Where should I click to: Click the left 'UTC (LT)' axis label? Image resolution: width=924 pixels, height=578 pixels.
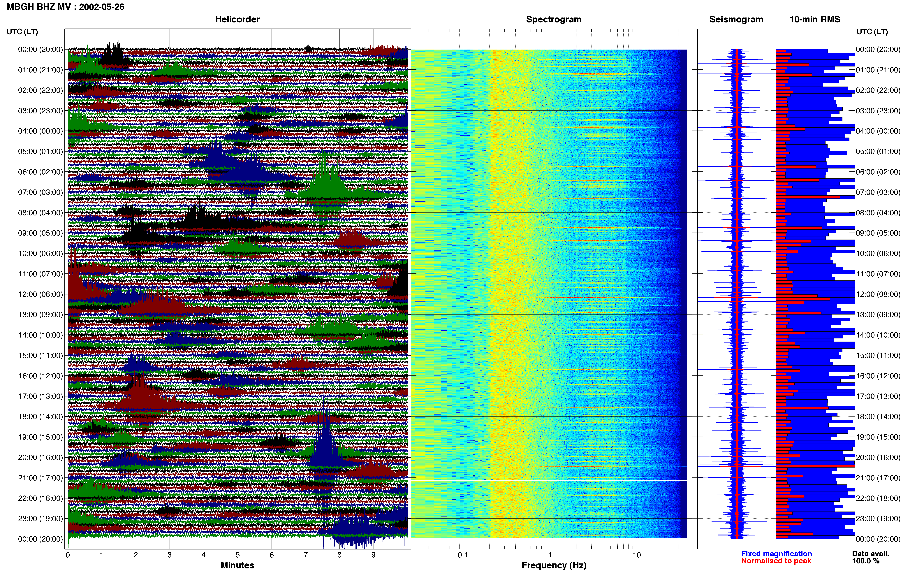point(22,32)
